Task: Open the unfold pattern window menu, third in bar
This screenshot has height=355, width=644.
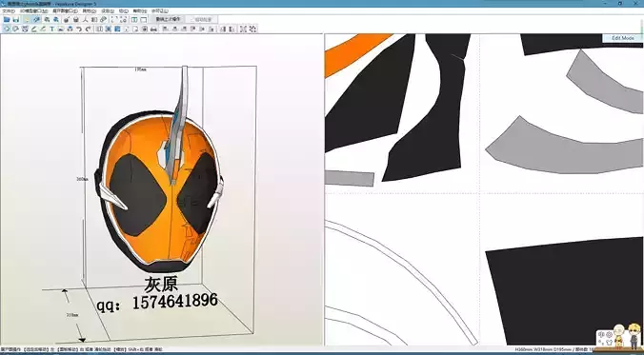Action: coord(65,11)
